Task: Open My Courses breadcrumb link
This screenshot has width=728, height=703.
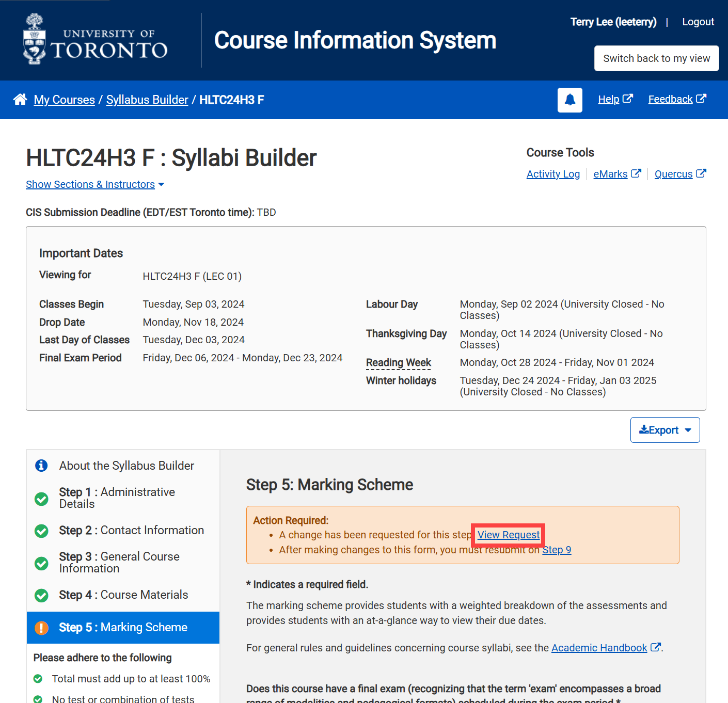Action: tap(65, 100)
